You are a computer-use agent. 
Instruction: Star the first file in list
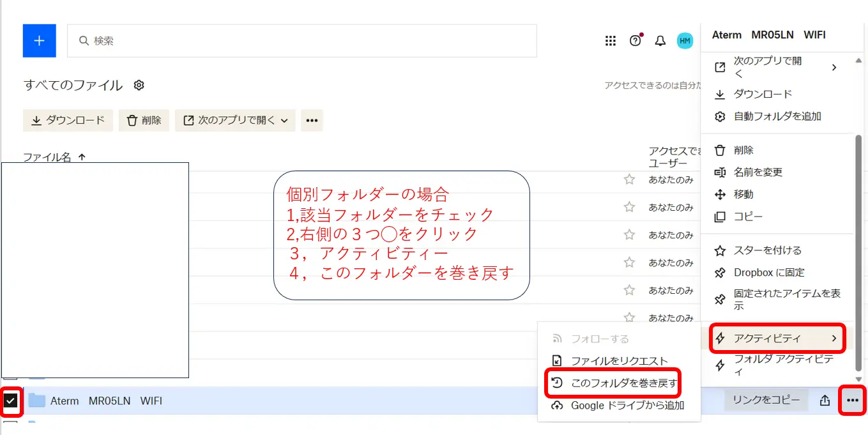[629, 179]
